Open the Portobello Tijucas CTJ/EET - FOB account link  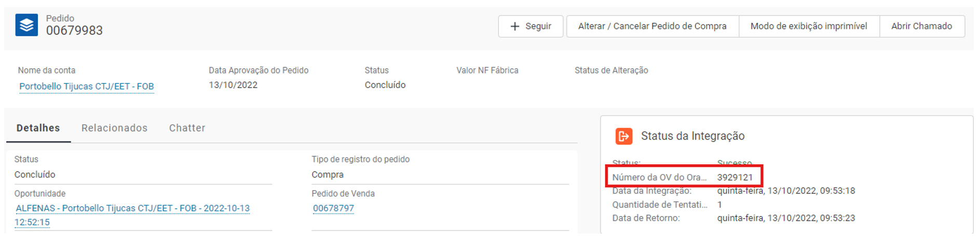point(87,87)
